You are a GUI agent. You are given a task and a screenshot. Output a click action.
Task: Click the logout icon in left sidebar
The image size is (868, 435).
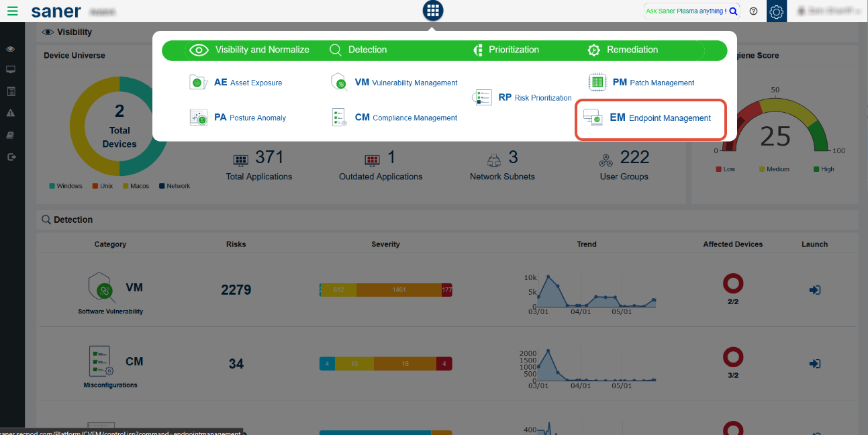(11, 156)
